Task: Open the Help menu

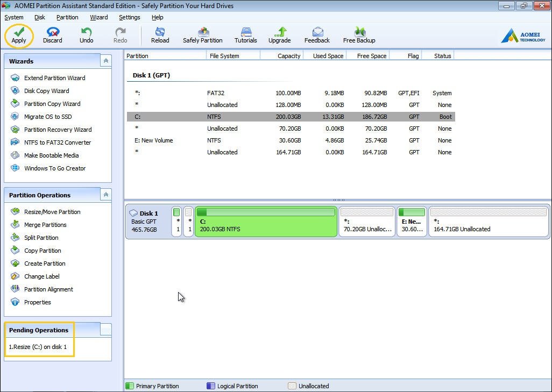Action: [x=157, y=17]
